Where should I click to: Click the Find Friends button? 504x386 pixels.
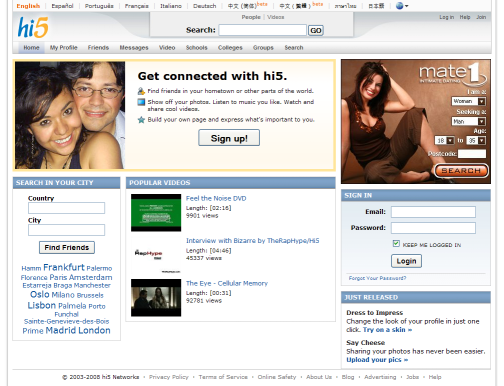(x=67, y=247)
